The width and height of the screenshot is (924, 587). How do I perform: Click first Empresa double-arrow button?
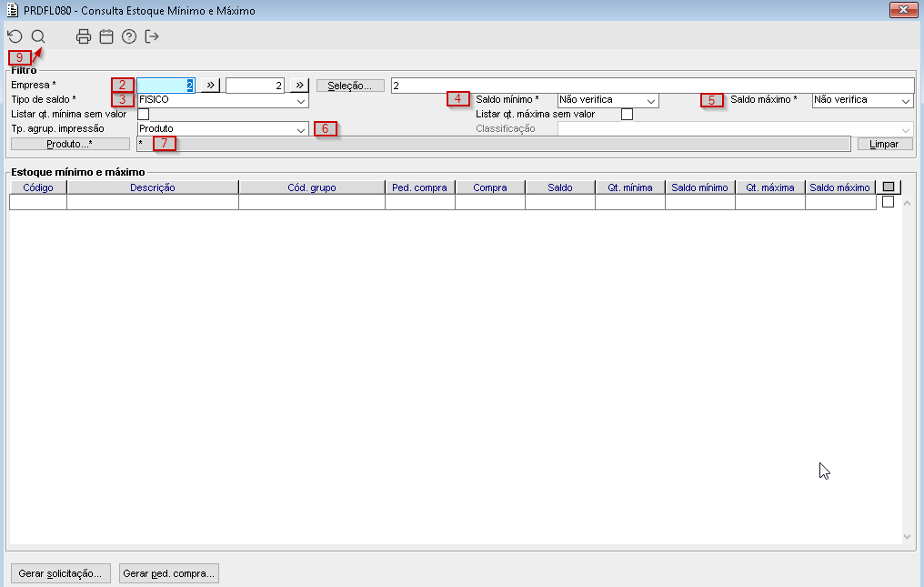pos(210,85)
